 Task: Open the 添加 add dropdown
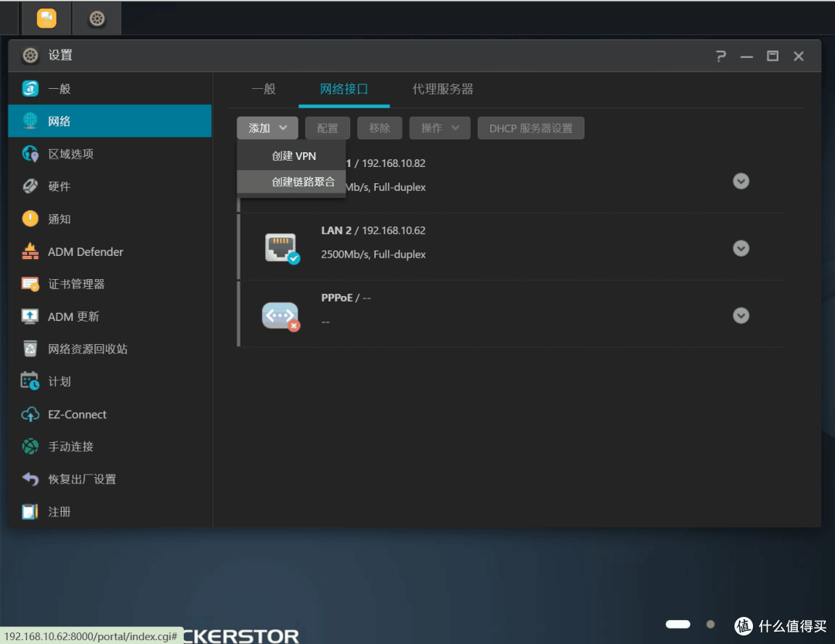[268, 128]
